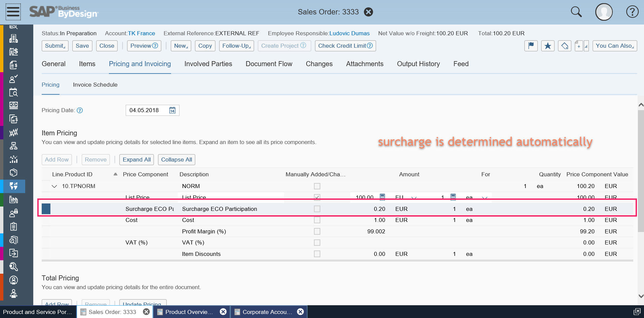
Task: Toggle checkbox for Profit Margin (%) row
Action: click(317, 231)
